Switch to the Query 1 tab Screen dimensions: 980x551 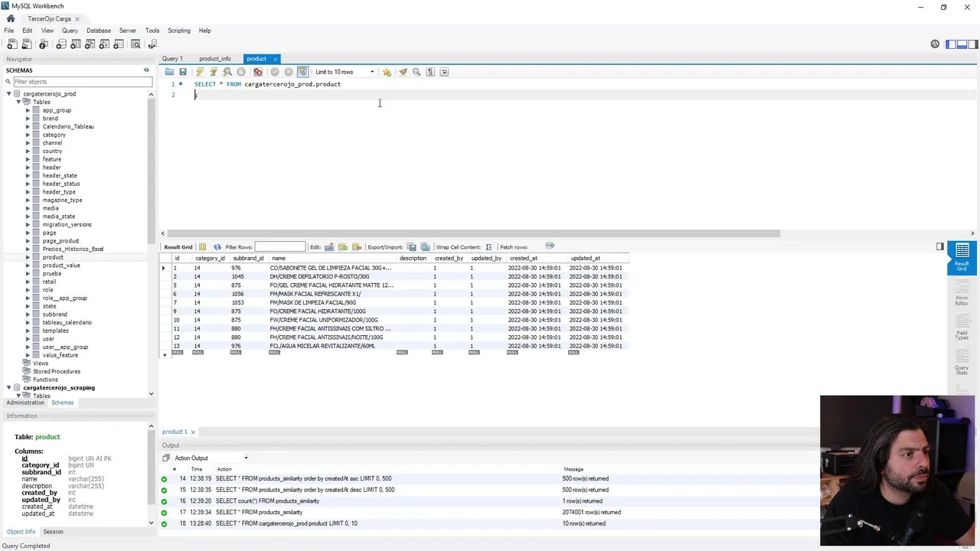click(172, 59)
